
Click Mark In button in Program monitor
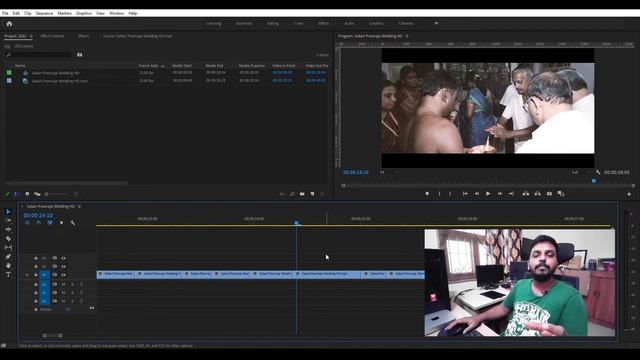point(439,194)
